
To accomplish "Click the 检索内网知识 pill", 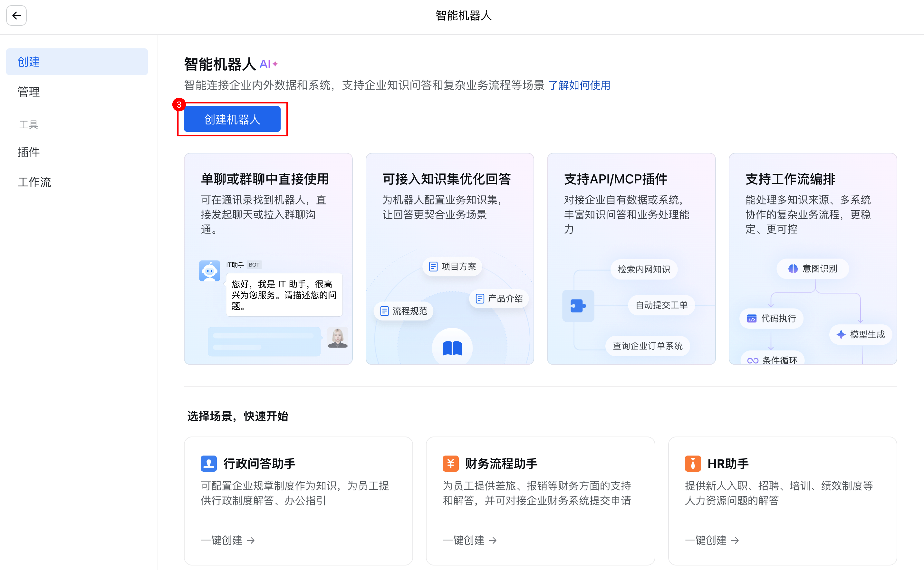I will point(644,269).
